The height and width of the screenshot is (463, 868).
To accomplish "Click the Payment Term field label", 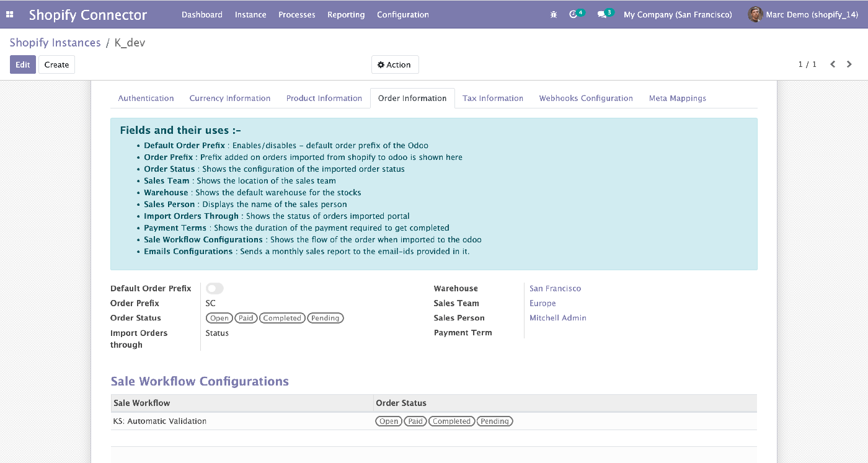I will (463, 333).
